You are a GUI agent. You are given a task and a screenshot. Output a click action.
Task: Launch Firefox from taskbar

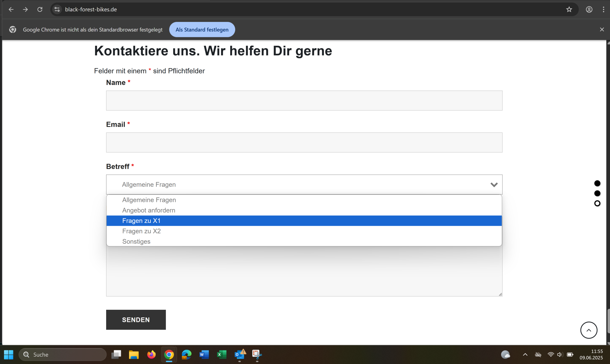tap(151, 354)
